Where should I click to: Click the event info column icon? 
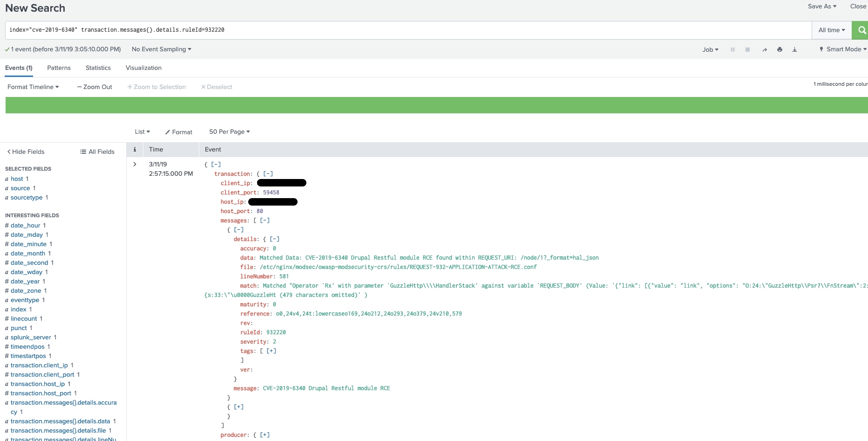point(135,150)
